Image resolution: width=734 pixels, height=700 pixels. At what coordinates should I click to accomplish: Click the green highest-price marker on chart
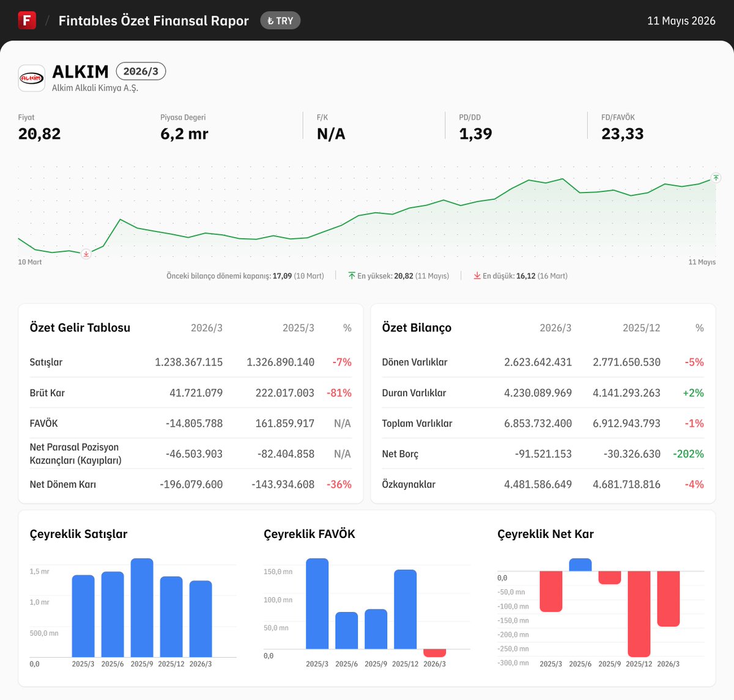pyautogui.click(x=716, y=178)
